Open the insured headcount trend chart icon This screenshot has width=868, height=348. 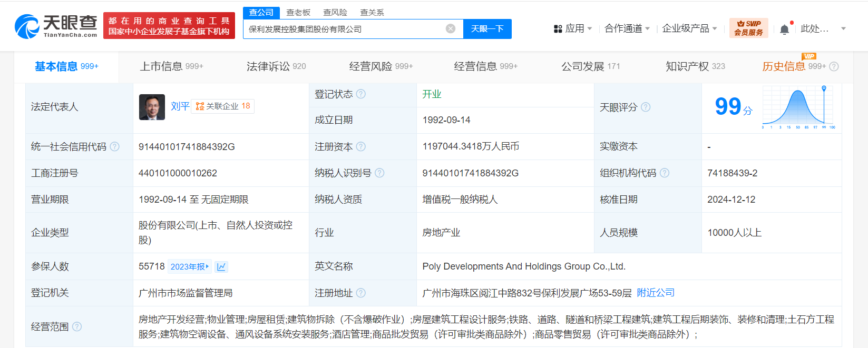click(x=221, y=267)
